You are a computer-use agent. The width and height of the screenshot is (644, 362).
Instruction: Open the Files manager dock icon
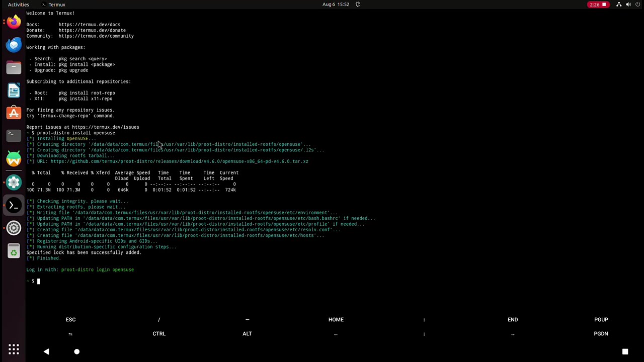pyautogui.click(x=14, y=68)
